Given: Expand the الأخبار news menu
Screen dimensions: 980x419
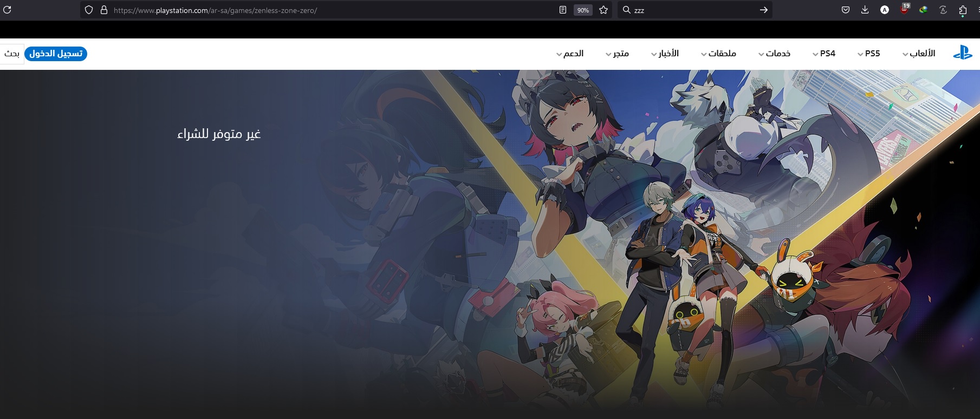Looking at the screenshot, I should coord(665,54).
